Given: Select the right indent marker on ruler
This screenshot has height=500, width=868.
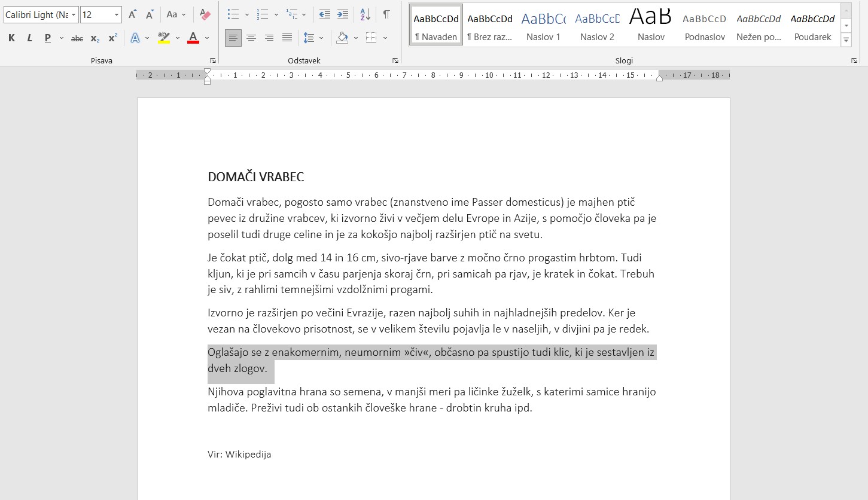Looking at the screenshot, I should (659, 78).
